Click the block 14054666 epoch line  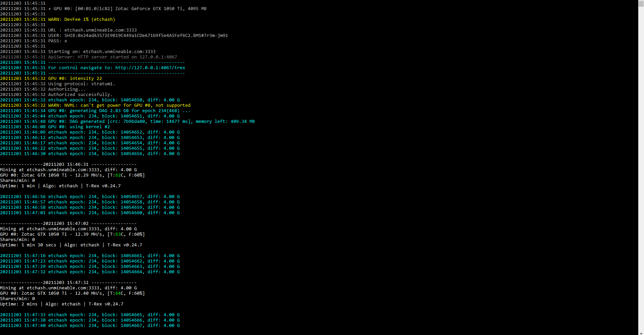pyautogui.click(x=90, y=320)
